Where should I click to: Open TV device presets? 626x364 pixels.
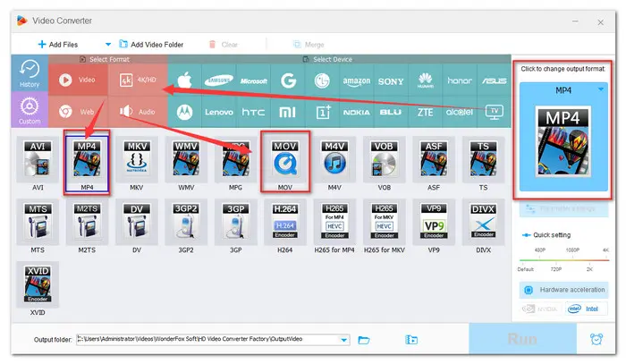(x=494, y=112)
